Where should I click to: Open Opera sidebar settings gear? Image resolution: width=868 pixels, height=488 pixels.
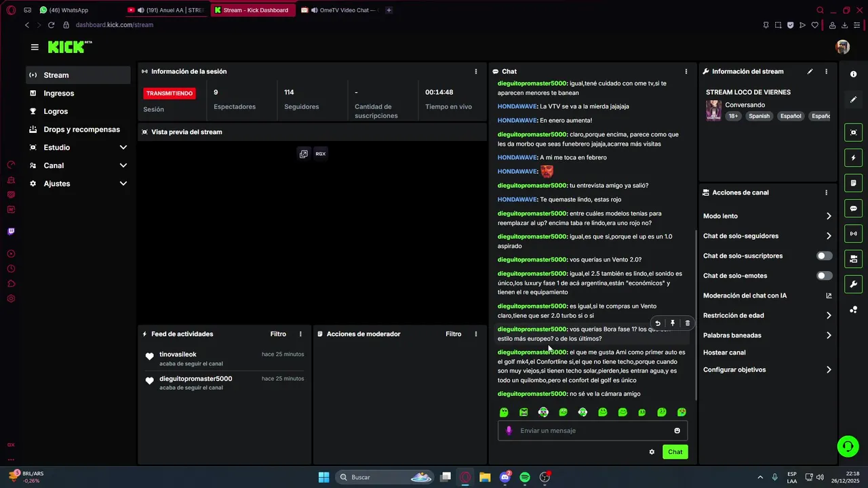coord(11,299)
